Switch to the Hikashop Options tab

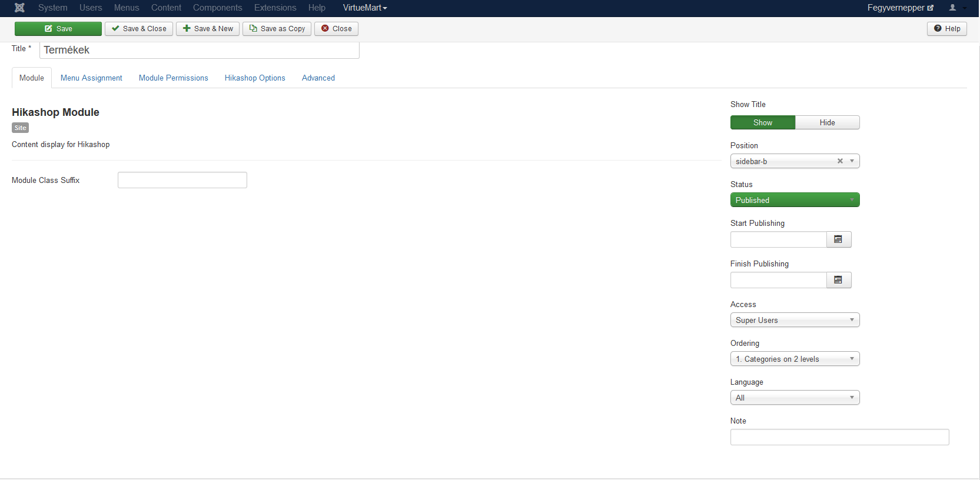coord(255,78)
